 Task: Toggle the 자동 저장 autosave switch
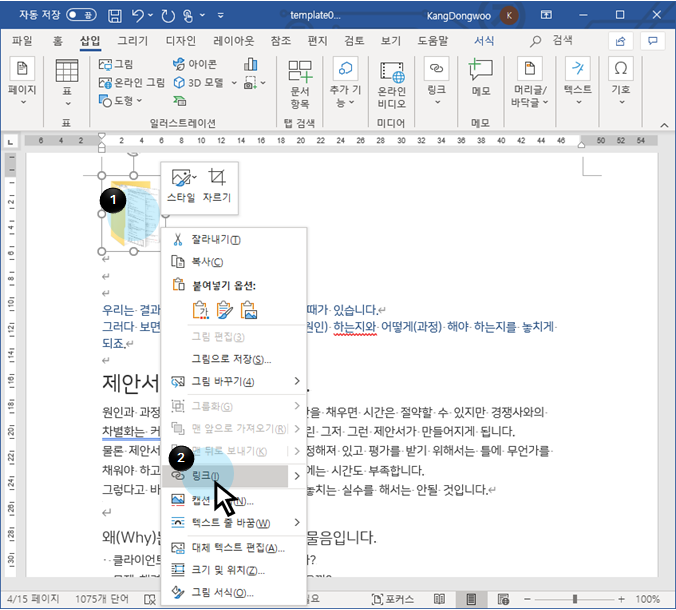click(81, 15)
